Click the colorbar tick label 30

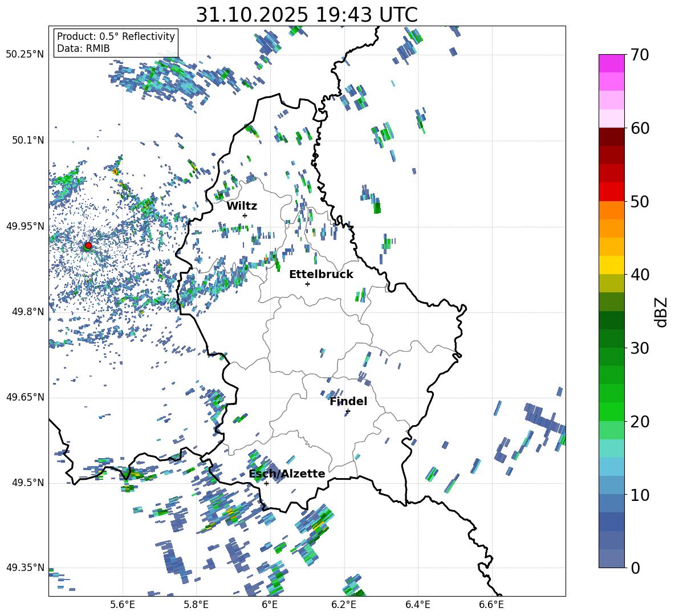click(640, 348)
